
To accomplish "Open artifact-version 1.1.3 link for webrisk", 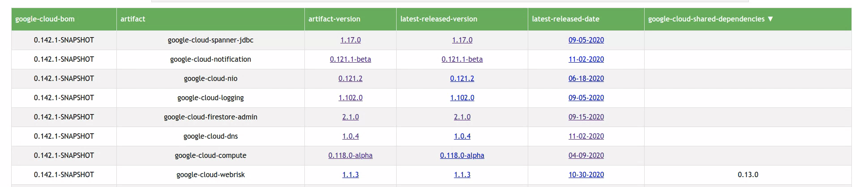I will [x=351, y=174].
